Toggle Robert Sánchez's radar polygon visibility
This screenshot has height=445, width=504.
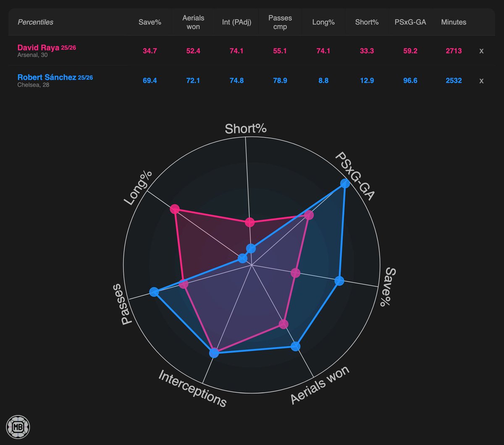click(x=47, y=77)
